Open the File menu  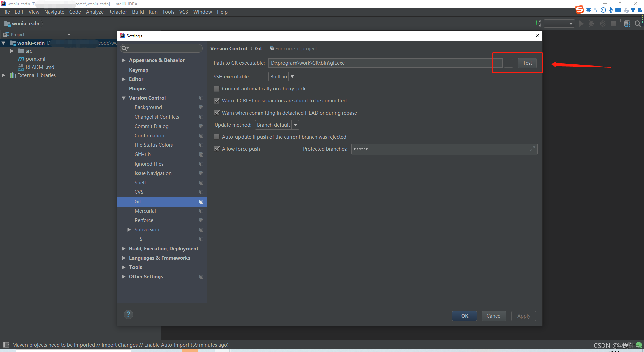(6, 12)
